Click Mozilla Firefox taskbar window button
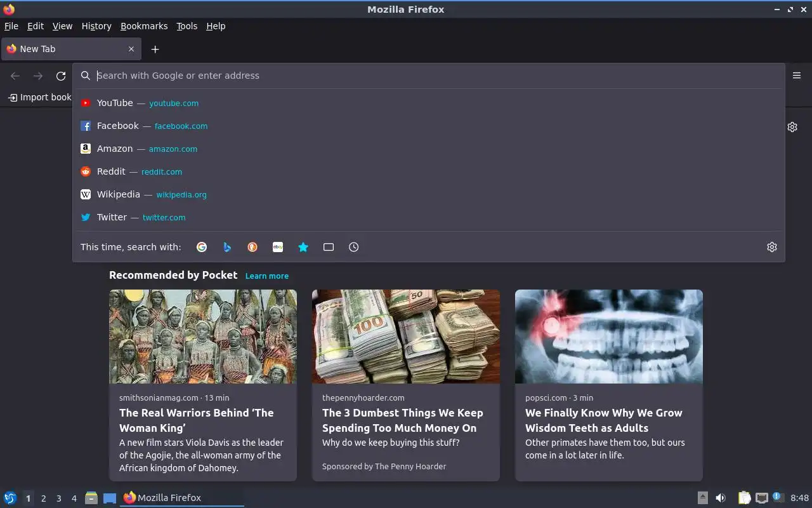 [x=183, y=498]
